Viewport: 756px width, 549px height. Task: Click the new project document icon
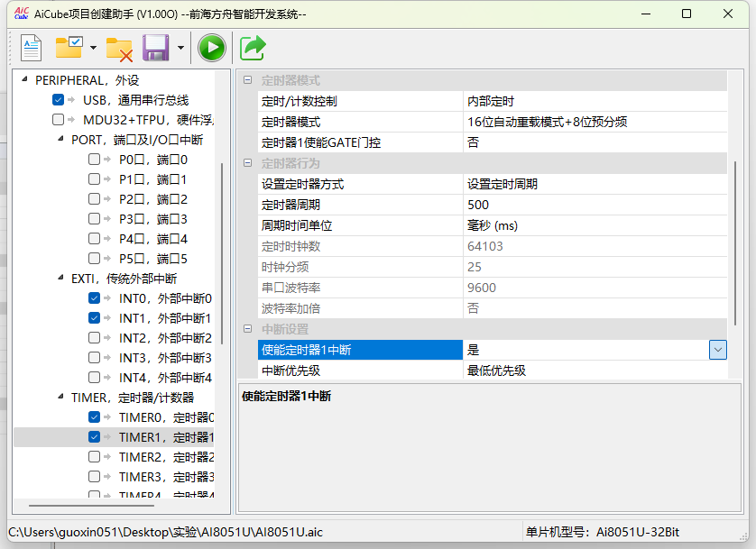click(32, 48)
